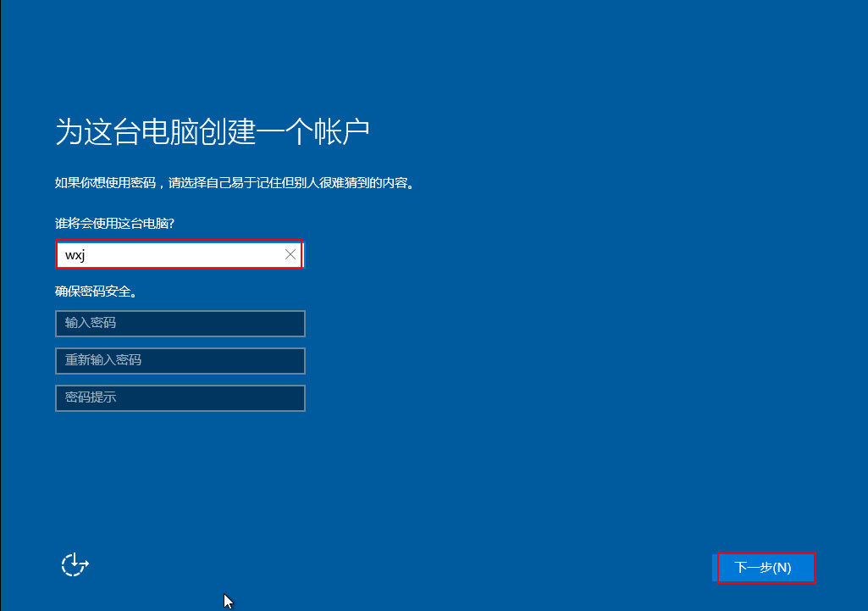The height and width of the screenshot is (611, 868).
Task: Place cursor right after the wxj text
Action: pos(86,255)
